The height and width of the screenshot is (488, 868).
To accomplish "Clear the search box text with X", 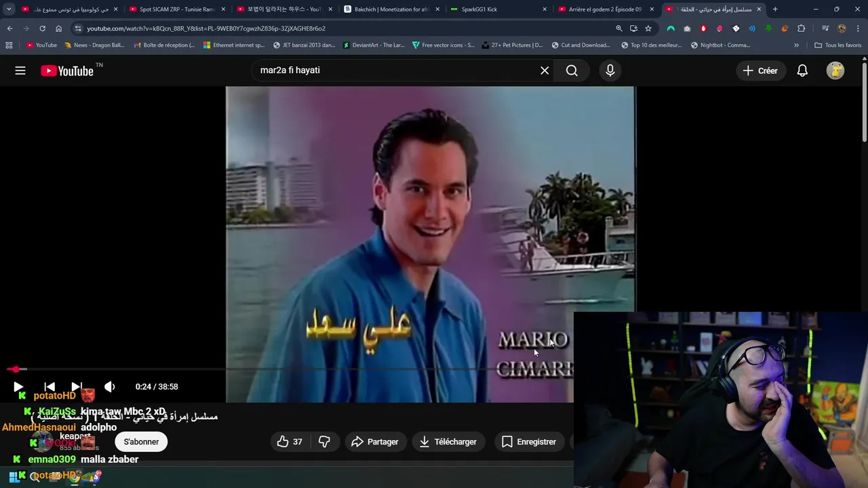I will (545, 70).
